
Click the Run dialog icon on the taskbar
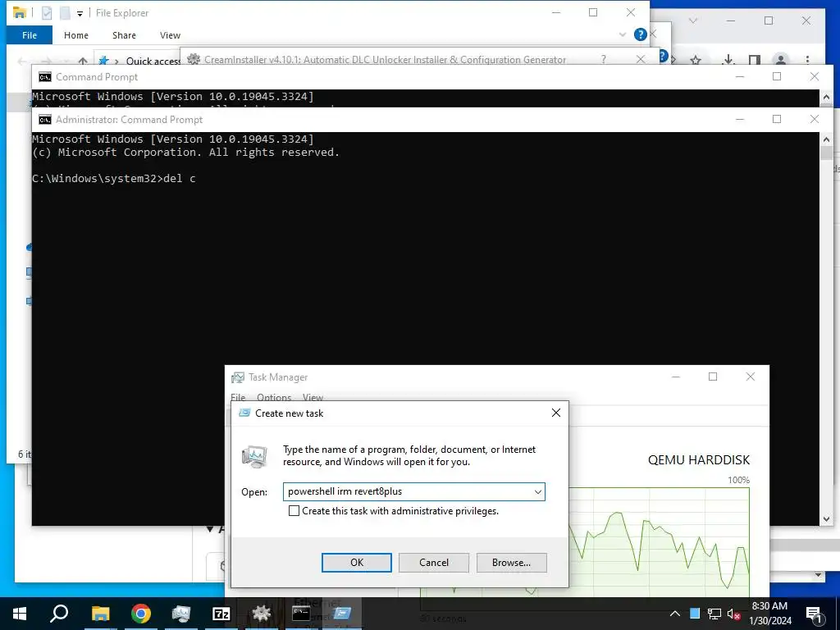pos(342,614)
